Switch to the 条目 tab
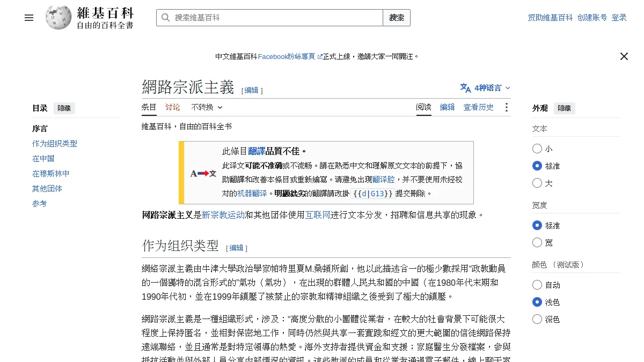The width and height of the screenshot is (644, 362). point(149,107)
